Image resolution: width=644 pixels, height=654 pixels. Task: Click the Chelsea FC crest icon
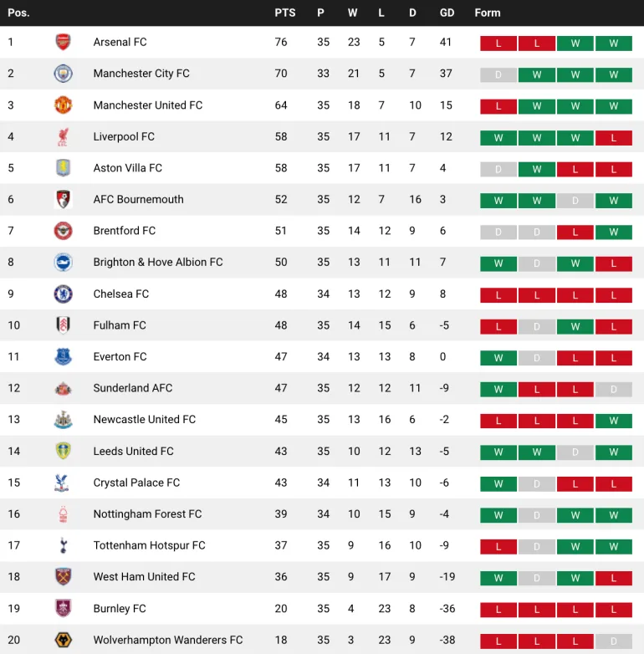63,294
